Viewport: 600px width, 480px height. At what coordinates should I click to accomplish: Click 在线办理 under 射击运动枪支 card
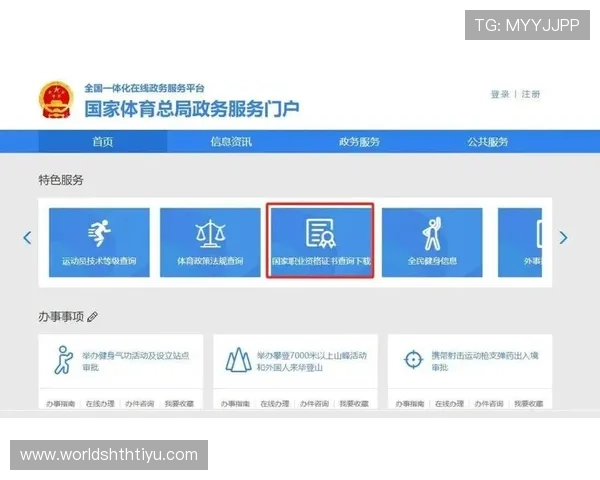tap(450, 403)
